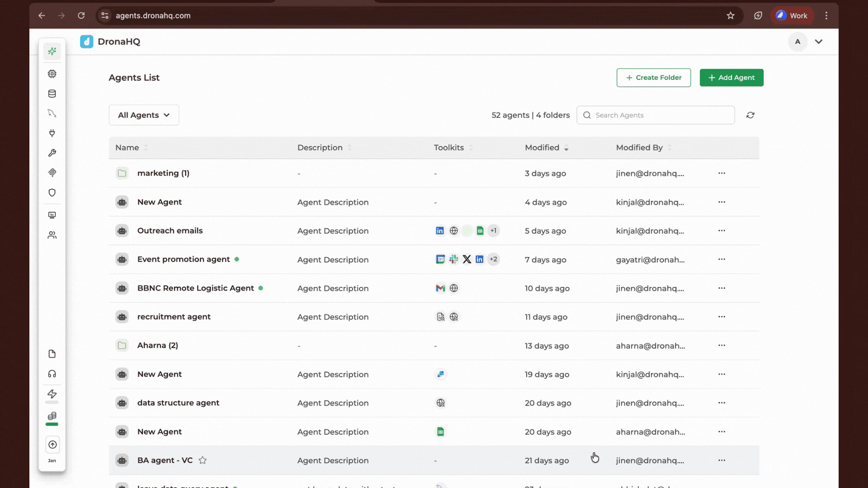
Task: Click the headphones support icon
Action: click(52, 374)
